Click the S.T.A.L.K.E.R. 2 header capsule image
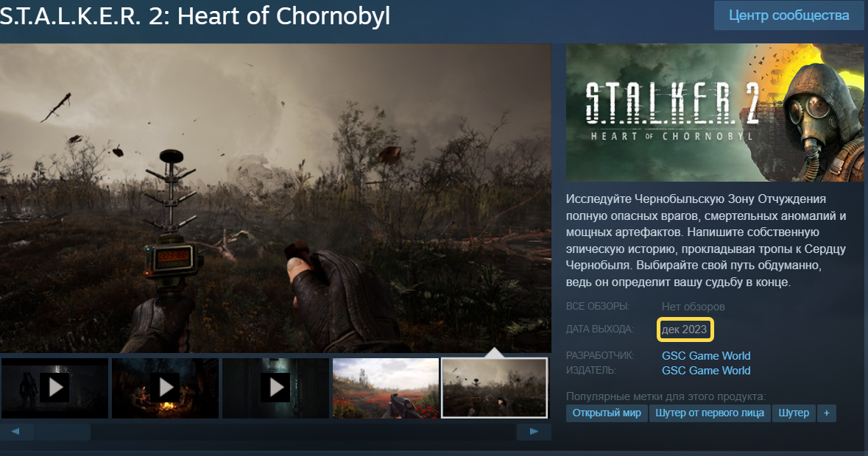 (715, 113)
